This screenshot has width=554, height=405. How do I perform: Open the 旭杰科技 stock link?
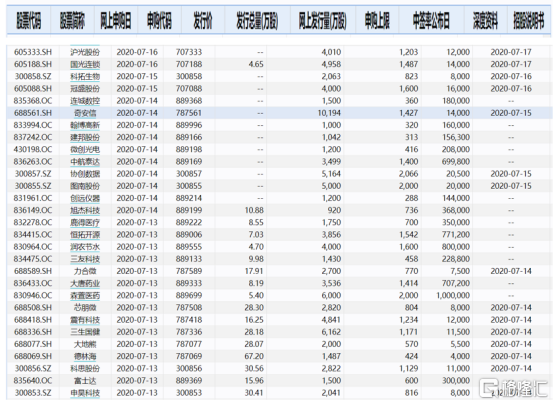tap(85, 211)
